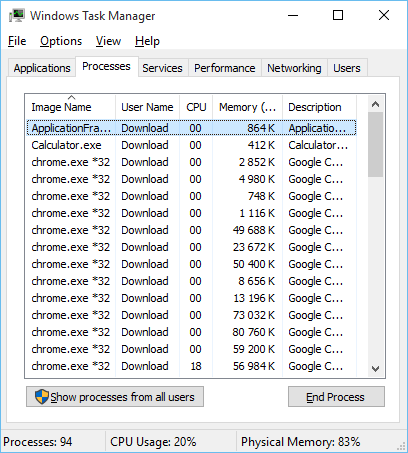Viewport: 408px width, 453px height.
Task: Select the Calculator.exe process
Action: coord(191,145)
